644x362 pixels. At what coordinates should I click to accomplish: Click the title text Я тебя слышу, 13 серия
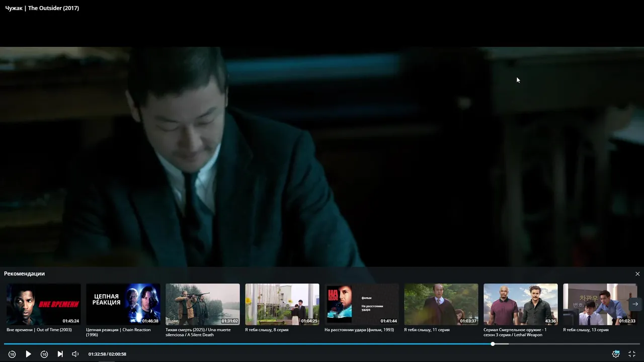click(x=586, y=330)
